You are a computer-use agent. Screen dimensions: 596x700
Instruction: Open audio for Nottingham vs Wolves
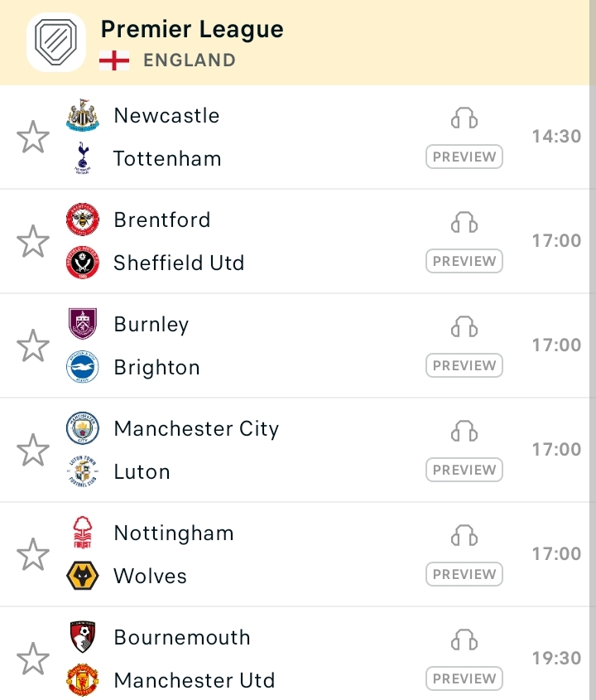[x=464, y=536]
